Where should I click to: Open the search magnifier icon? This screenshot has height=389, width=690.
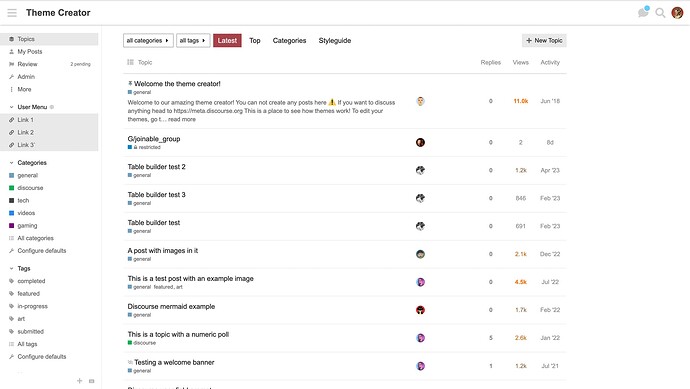click(x=660, y=13)
